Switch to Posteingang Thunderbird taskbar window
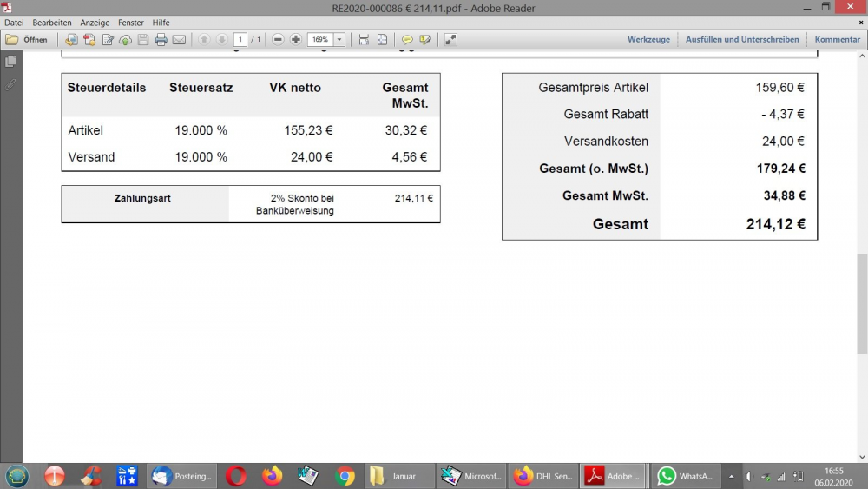This screenshot has width=868, height=489. (x=182, y=476)
